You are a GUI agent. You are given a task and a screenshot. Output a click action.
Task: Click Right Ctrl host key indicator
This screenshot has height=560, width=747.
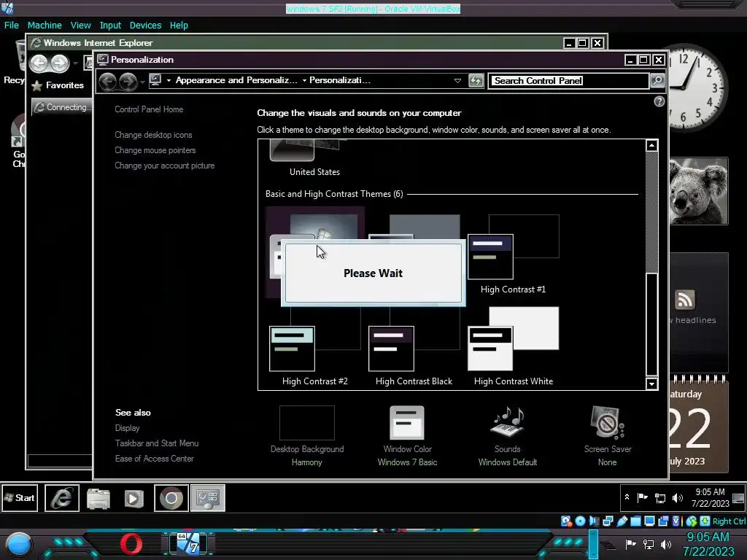[x=729, y=521]
